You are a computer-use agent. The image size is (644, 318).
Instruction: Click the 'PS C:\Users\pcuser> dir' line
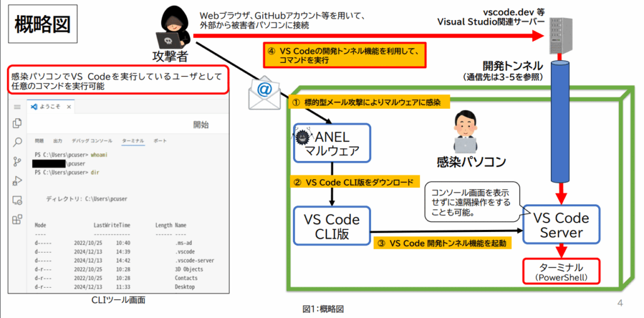click(x=67, y=172)
